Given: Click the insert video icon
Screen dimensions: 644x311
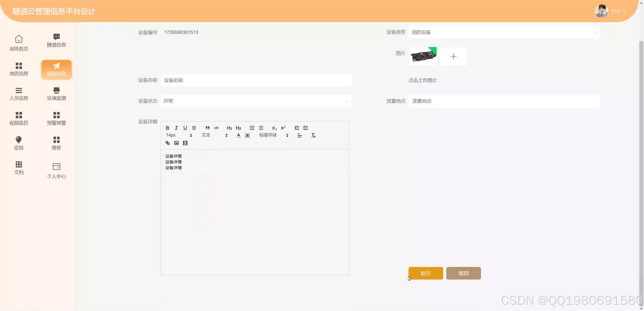Looking at the screenshot, I should pos(185,143).
